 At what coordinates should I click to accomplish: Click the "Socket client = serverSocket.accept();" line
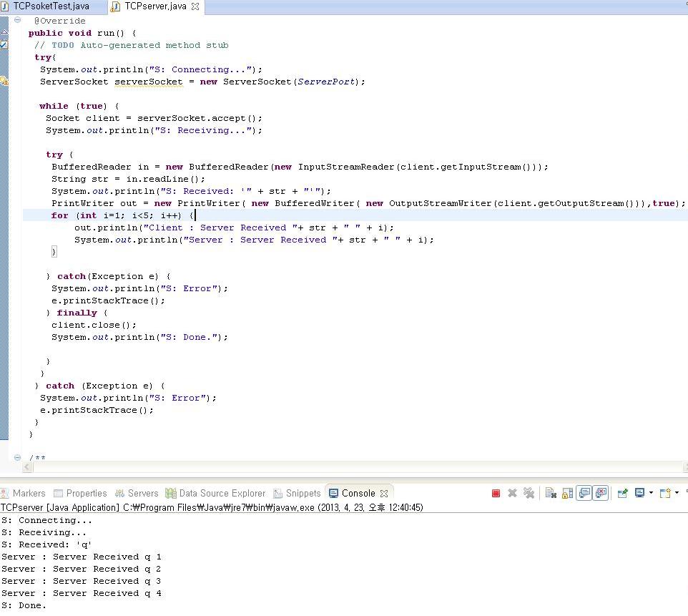154,118
